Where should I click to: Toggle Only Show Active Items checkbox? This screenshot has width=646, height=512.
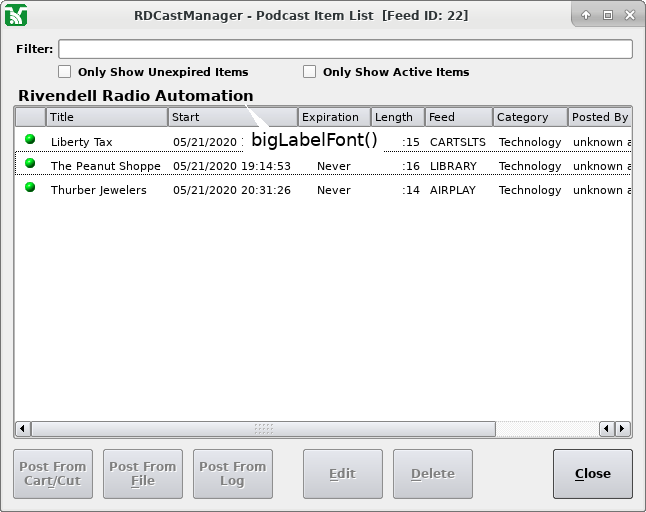[310, 72]
